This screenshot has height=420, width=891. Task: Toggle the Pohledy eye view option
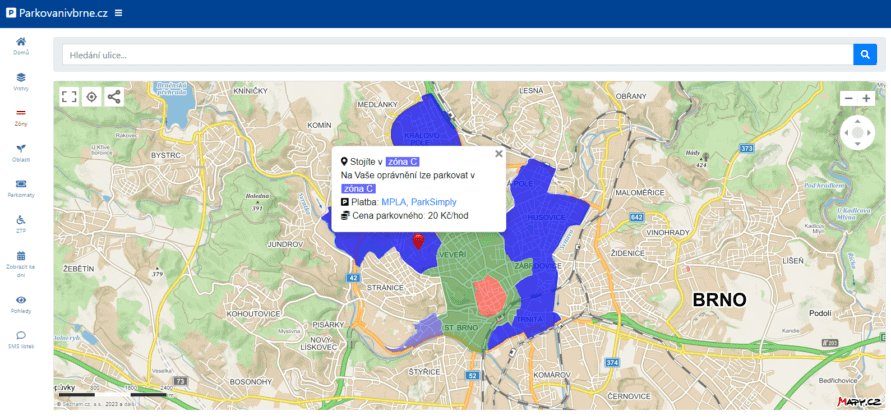pos(21,304)
